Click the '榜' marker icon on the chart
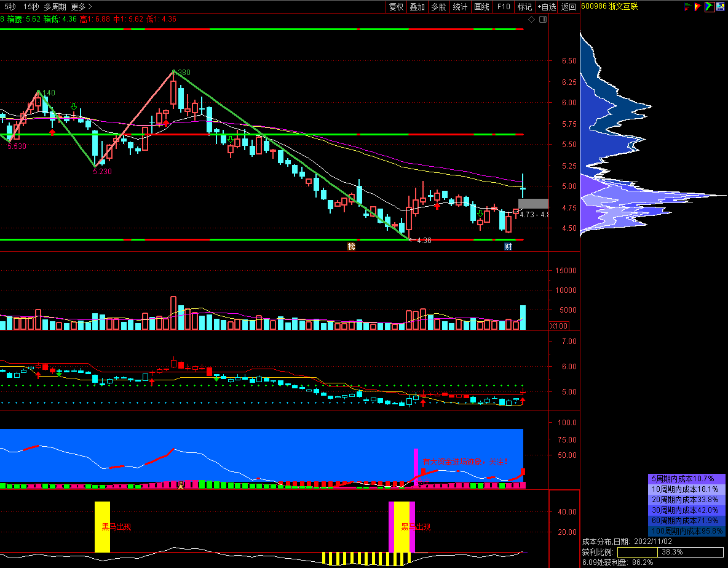 pos(352,247)
